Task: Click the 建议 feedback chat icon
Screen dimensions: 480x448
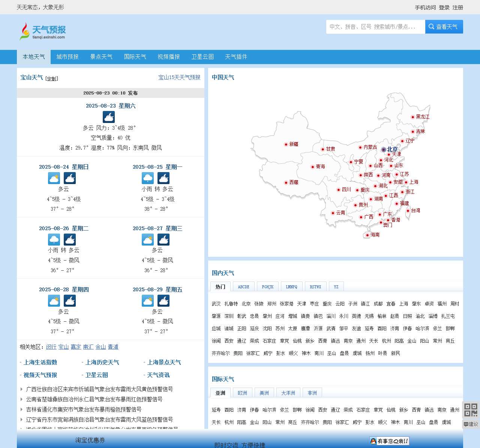Action: 471,424
